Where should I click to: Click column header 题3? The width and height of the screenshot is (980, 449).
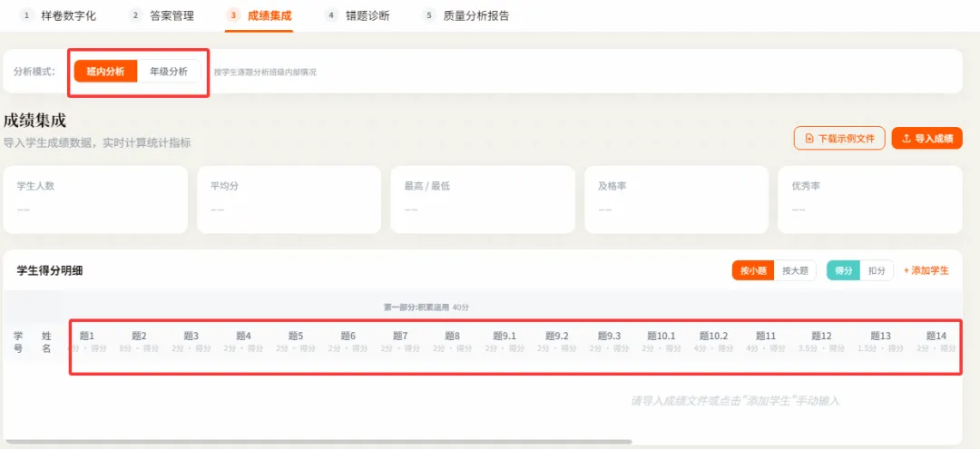pos(191,336)
